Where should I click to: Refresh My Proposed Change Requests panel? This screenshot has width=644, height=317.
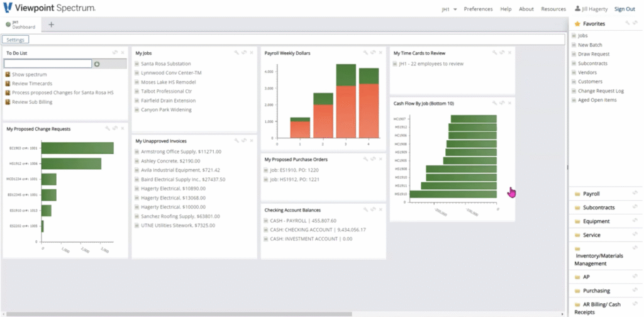pyautogui.click(x=115, y=128)
